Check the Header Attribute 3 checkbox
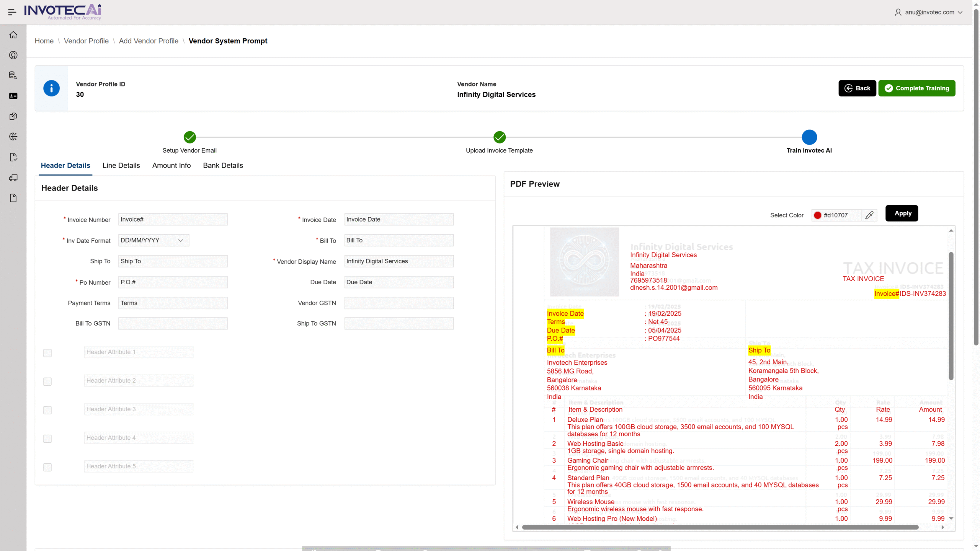This screenshot has width=980, height=551. point(47,410)
